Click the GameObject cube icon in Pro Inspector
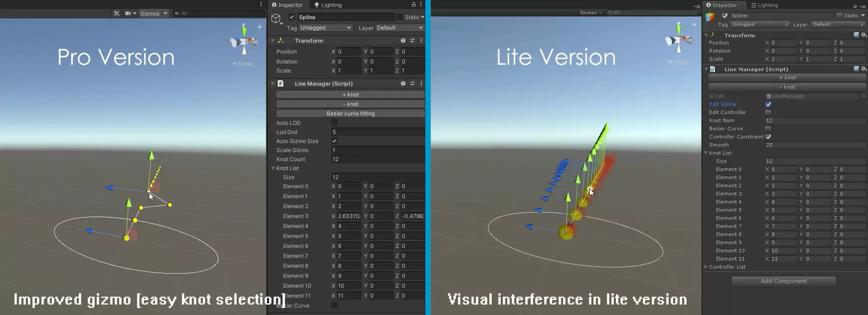This screenshot has width=868, height=315. click(276, 19)
